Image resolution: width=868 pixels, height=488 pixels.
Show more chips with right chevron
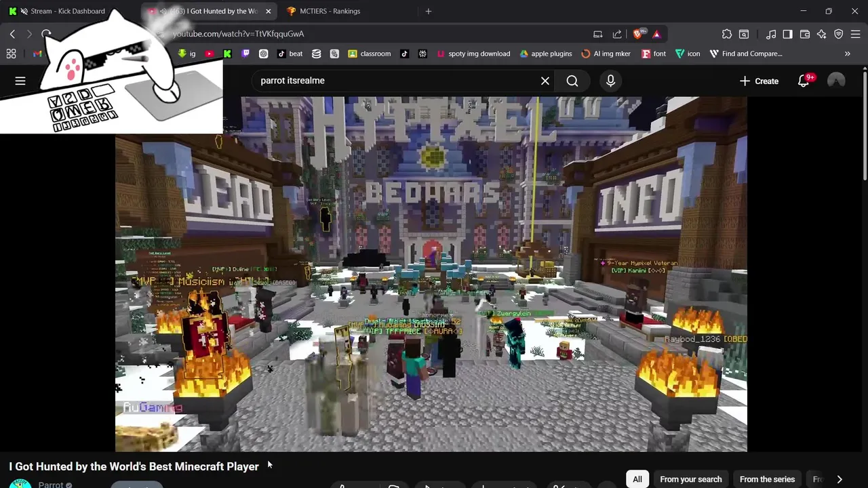840,479
